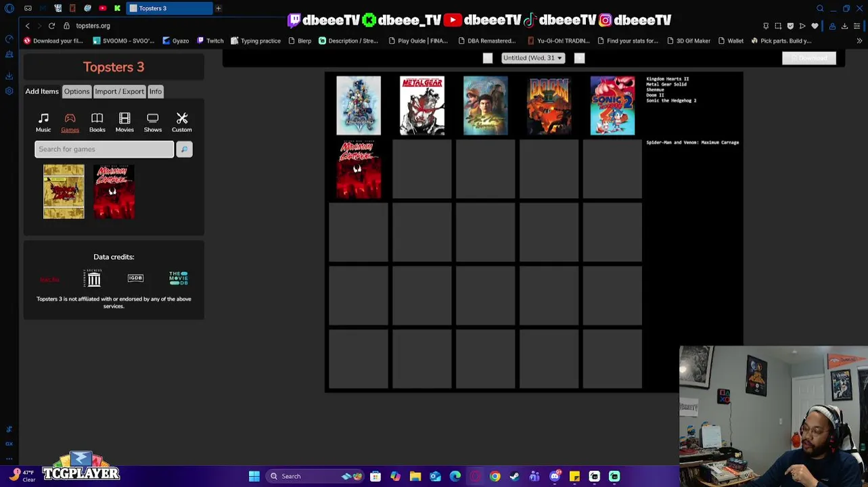The width and height of the screenshot is (868, 487).
Task: Select the Topsters 3 browser tab
Action: [169, 8]
